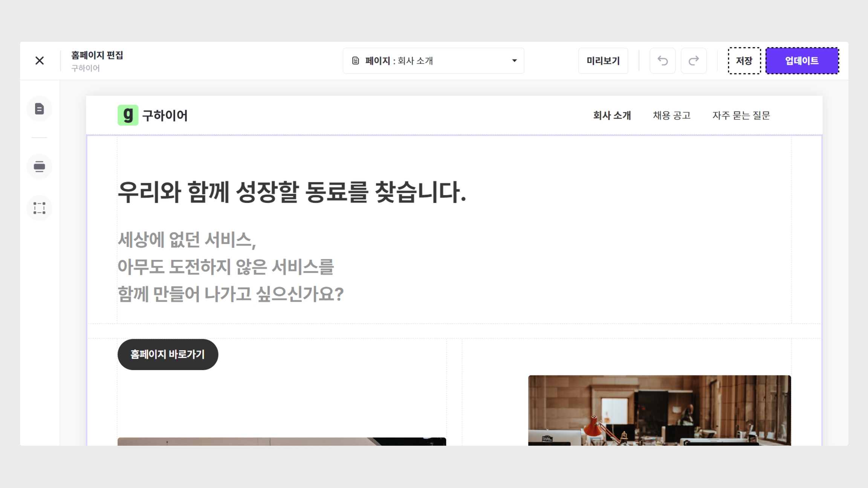Select the main headline text block

(292, 192)
